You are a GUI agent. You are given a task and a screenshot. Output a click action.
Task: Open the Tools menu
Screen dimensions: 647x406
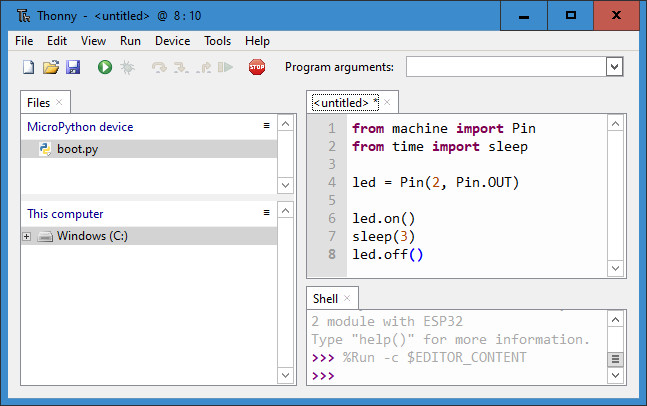click(217, 41)
